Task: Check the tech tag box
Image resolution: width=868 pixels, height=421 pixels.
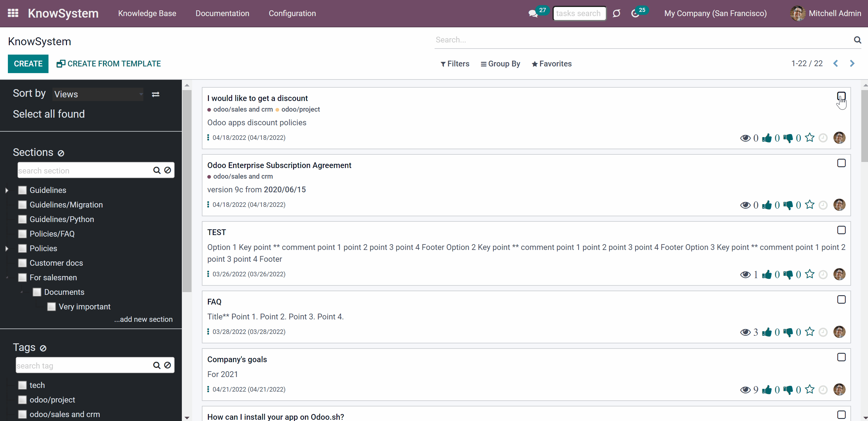Action: point(22,385)
